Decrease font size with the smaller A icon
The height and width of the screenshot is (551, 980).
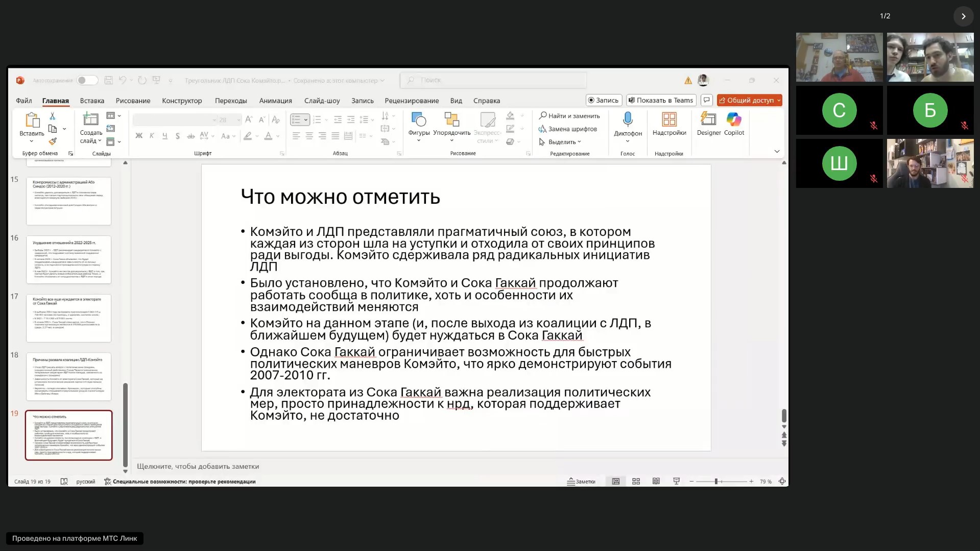point(261,119)
